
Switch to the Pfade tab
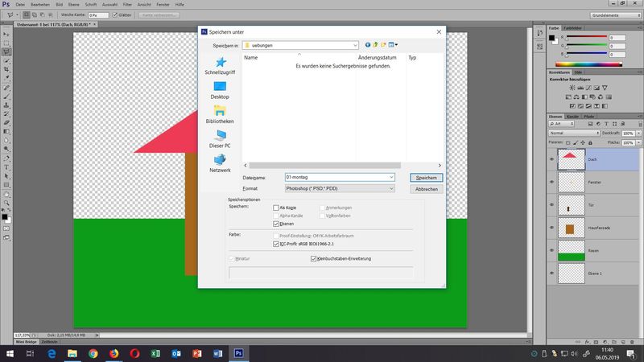[589, 117]
